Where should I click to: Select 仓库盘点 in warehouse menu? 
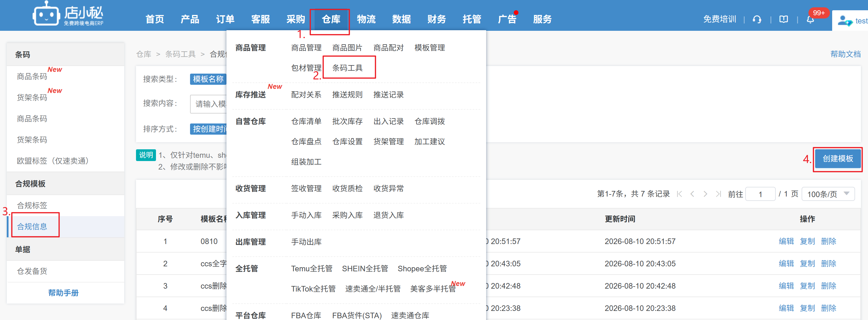[x=306, y=141]
